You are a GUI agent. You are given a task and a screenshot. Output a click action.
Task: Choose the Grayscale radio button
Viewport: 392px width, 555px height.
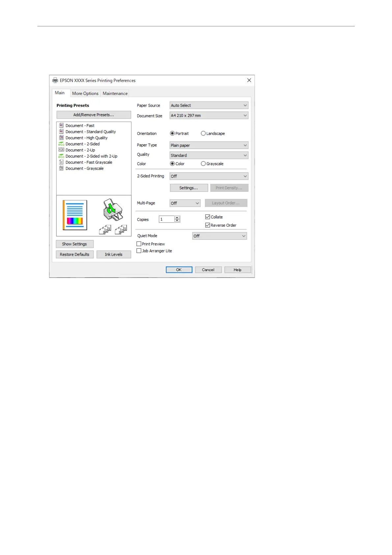[x=203, y=164]
